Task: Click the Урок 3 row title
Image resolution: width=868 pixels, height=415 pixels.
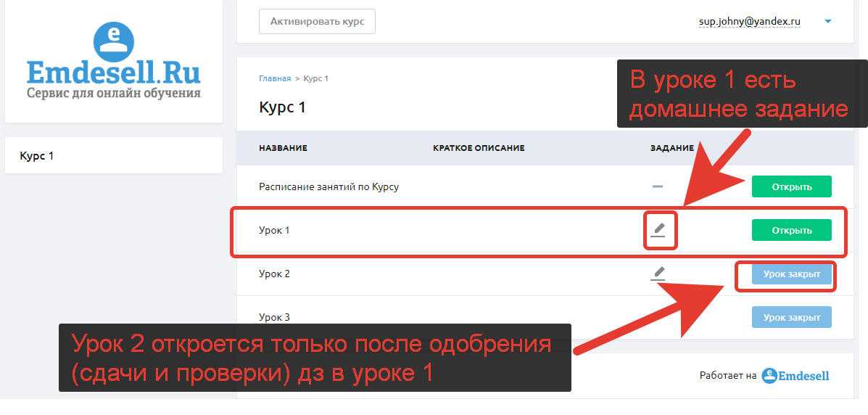Action: pos(275,317)
